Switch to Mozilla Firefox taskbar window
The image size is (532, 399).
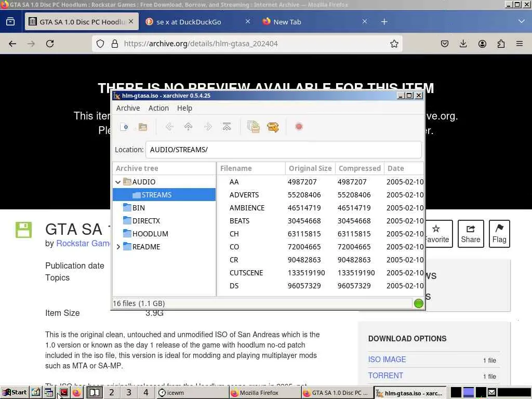pyautogui.click(x=264, y=393)
